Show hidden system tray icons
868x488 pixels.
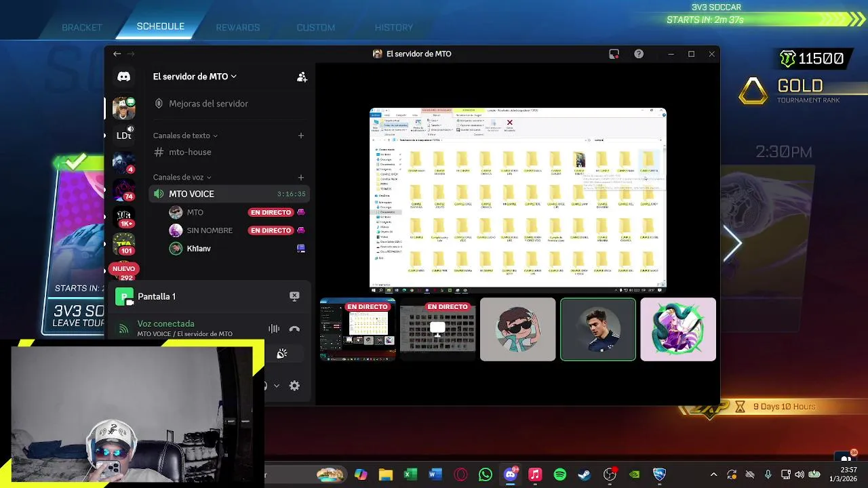713,474
